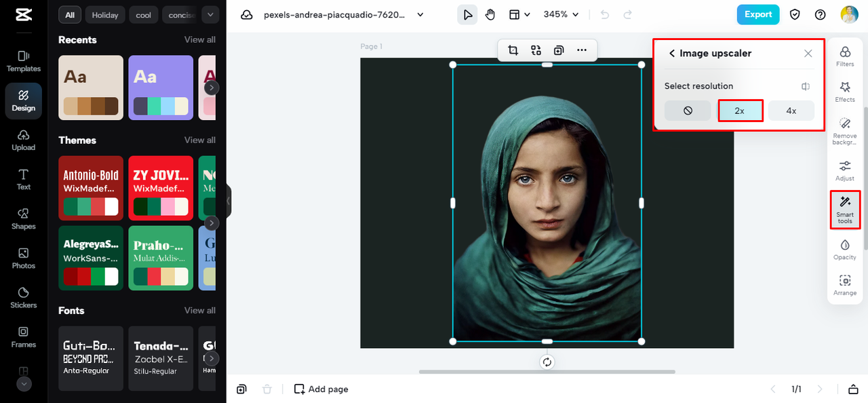Select the Holiday filter tag
This screenshot has height=403, width=868.
point(105,15)
